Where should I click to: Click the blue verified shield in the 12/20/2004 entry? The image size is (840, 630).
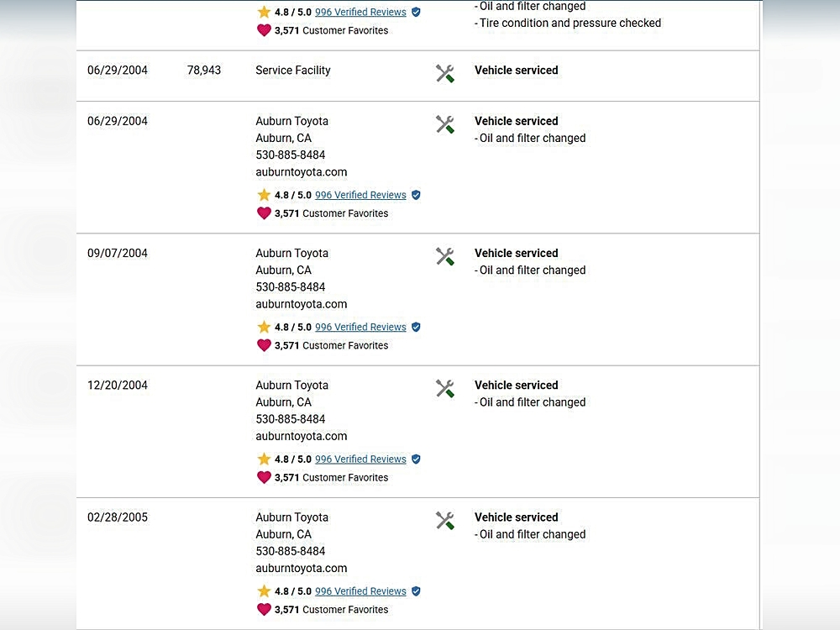416,459
